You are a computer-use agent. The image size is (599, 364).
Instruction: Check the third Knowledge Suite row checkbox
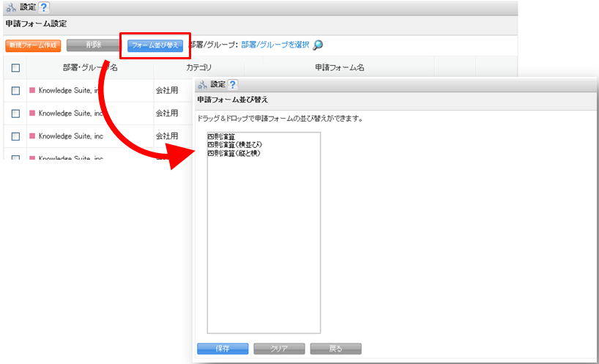tap(15, 136)
